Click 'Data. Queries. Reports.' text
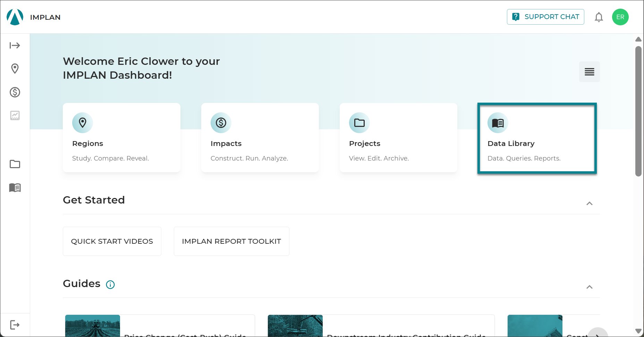This screenshot has width=644, height=337. pyautogui.click(x=524, y=158)
